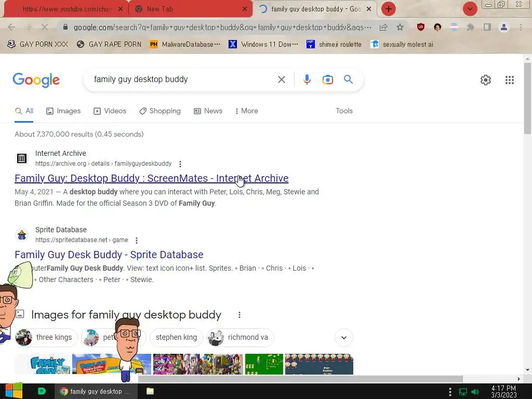Viewport: 532px width, 399px height.
Task: Open the uBlock Origin extension
Action: pos(421,27)
